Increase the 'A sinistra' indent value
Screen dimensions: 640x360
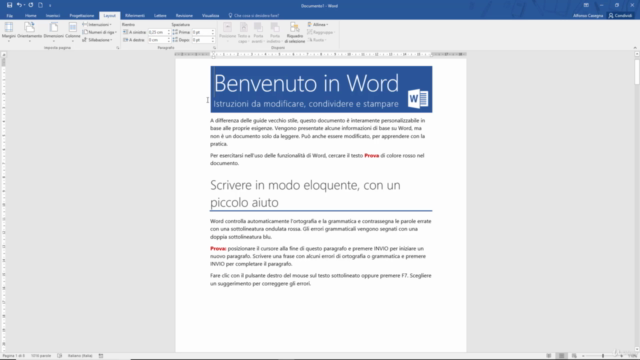[x=169, y=31]
